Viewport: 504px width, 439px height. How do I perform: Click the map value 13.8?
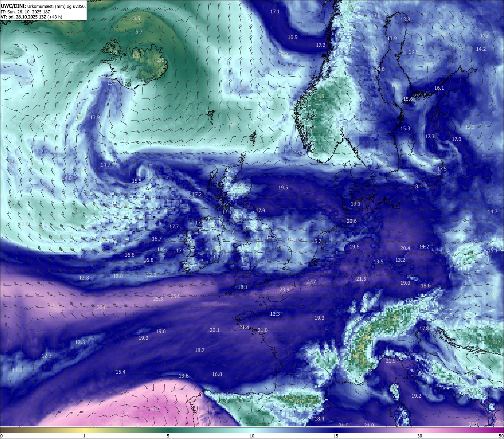[x=405, y=20]
